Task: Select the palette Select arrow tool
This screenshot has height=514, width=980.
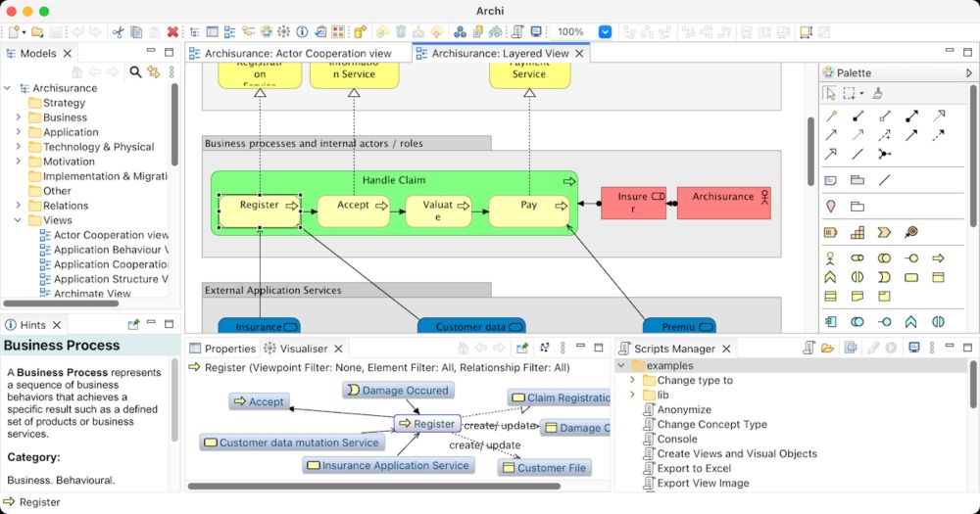Action: 830,94
